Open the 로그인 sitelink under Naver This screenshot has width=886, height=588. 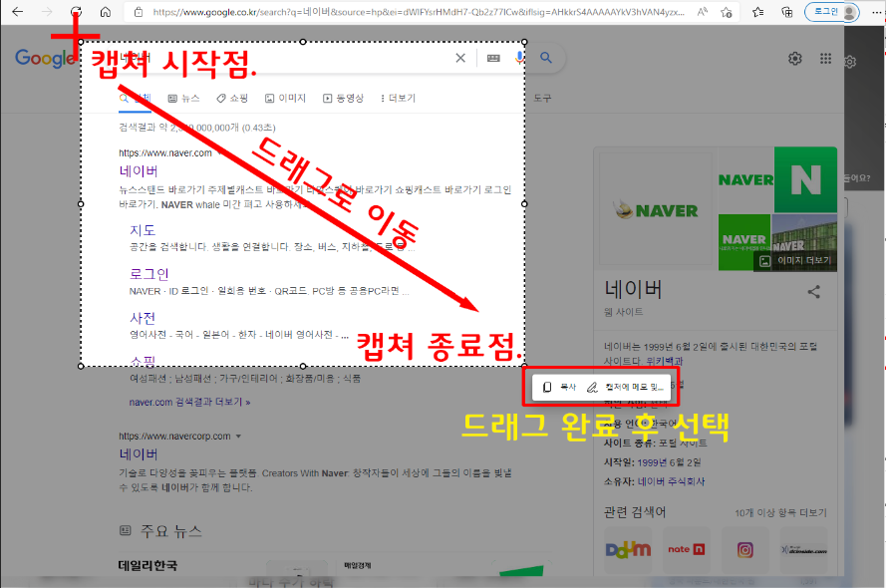(149, 274)
